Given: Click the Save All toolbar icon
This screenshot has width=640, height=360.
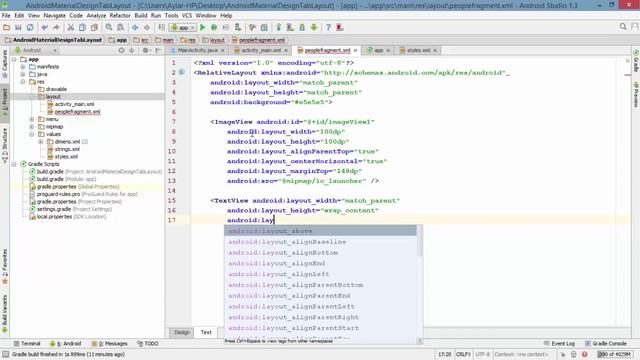Looking at the screenshot, I should [x=18, y=27].
